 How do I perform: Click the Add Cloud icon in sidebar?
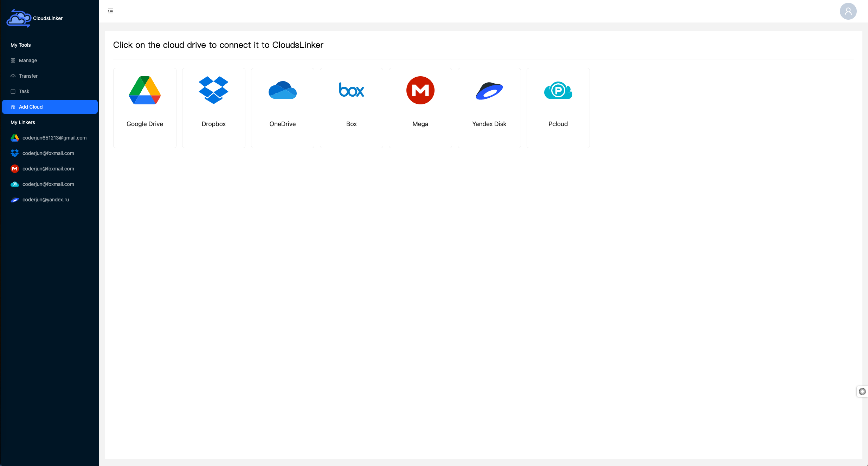point(13,107)
